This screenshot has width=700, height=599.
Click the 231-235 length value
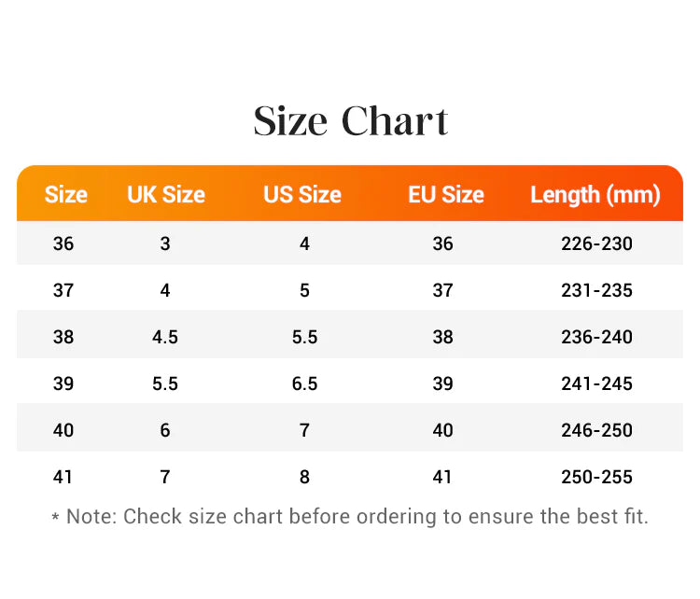pos(597,290)
